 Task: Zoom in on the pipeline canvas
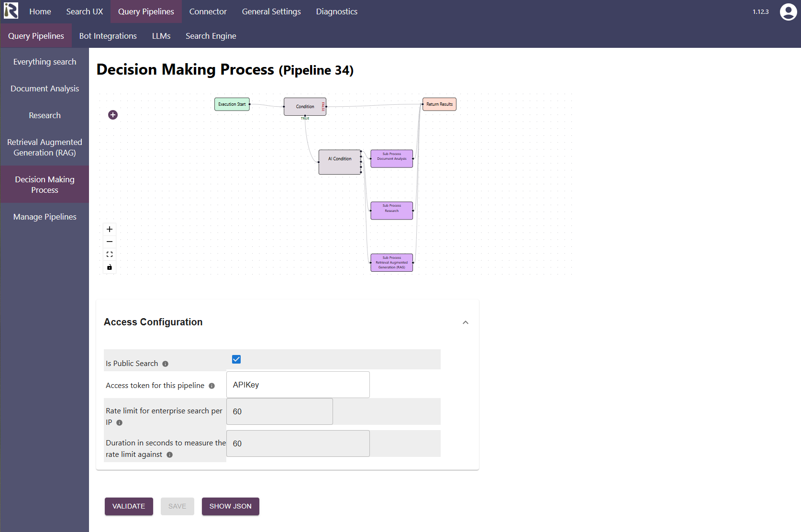[110, 229]
